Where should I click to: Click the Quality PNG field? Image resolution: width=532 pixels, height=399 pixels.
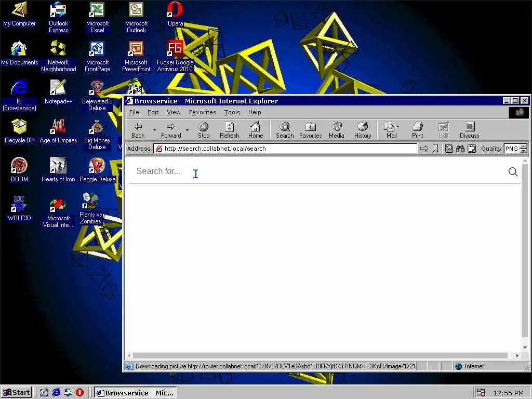[x=512, y=149]
